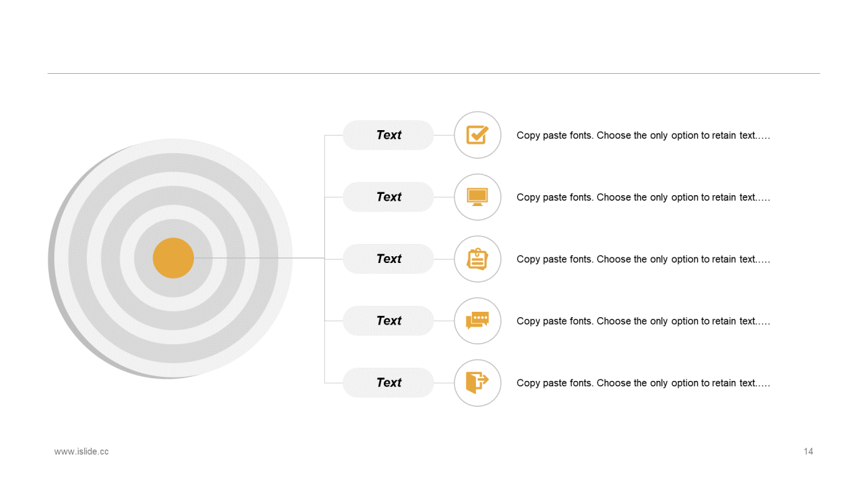Screen dimensions: 868x488
Task: Select the second Text pill label
Action: coord(388,197)
